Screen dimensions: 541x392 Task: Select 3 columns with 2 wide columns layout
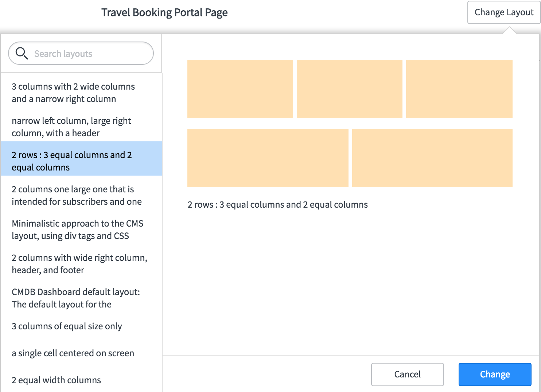[x=81, y=93]
